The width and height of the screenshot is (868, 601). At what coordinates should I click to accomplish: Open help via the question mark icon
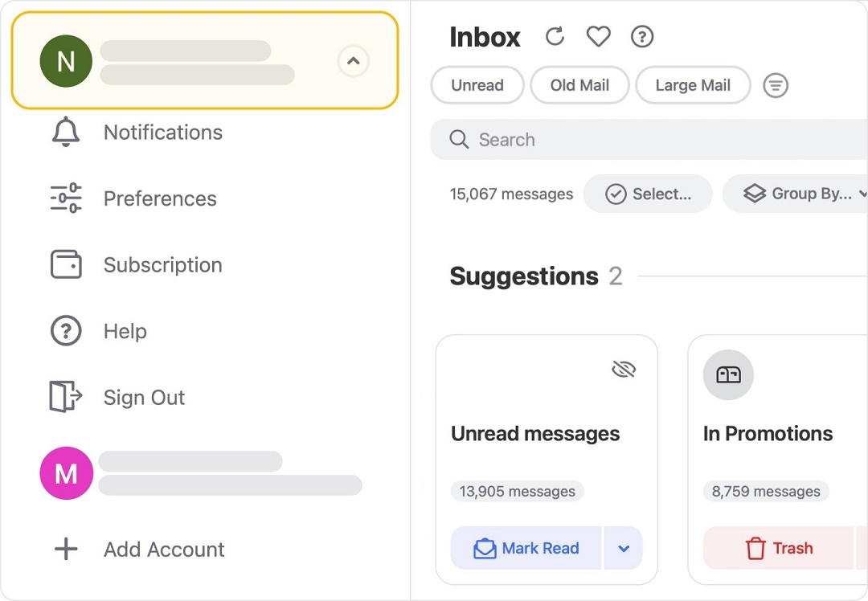tap(642, 36)
